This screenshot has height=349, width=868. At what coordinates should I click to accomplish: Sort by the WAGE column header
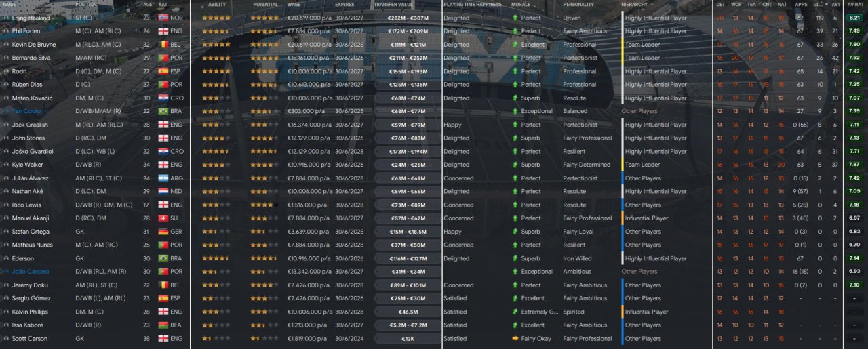[294, 5]
